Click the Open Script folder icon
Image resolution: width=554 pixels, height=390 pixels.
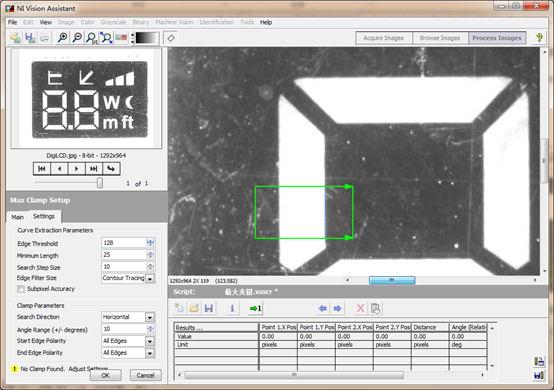[194, 308]
